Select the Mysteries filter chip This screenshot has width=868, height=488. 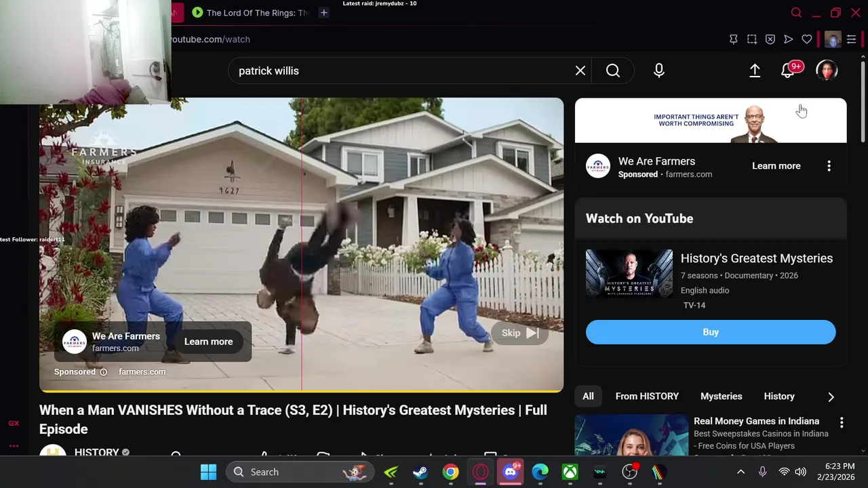pyautogui.click(x=722, y=396)
